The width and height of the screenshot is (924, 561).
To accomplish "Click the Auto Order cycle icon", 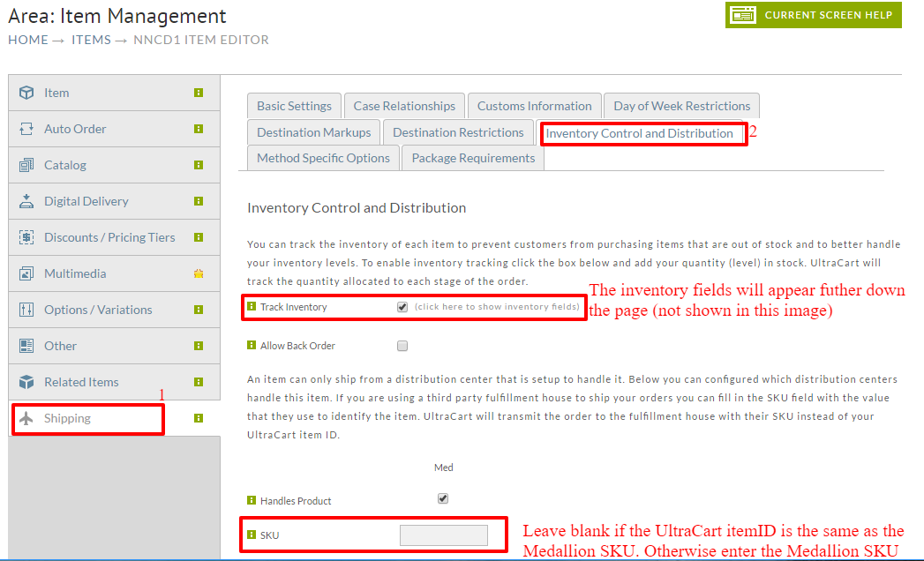I will click(x=26, y=129).
